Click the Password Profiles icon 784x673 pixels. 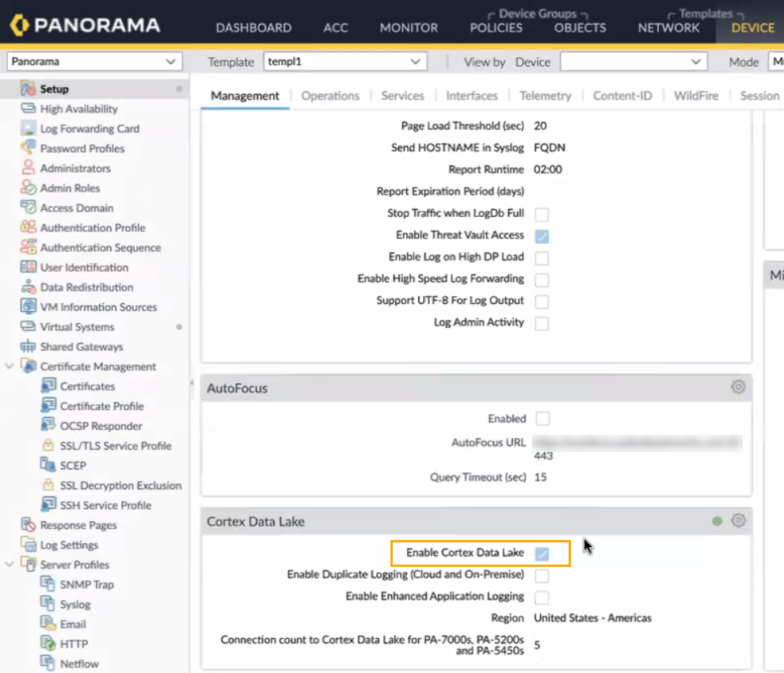coord(29,148)
